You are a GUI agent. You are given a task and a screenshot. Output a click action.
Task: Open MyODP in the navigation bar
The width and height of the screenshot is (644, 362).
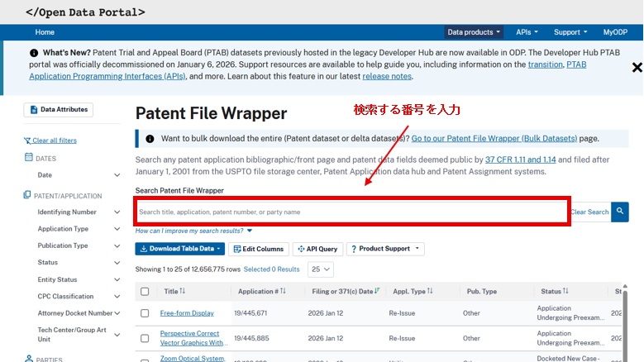(x=615, y=32)
